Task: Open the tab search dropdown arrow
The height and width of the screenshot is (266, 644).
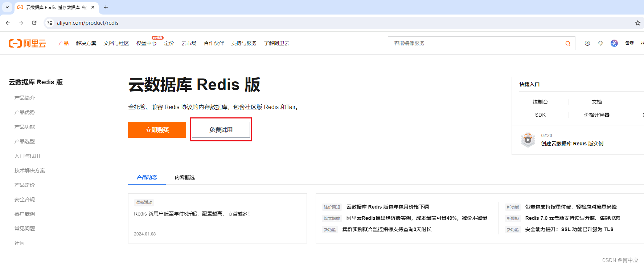Action: click(x=7, y=7)
